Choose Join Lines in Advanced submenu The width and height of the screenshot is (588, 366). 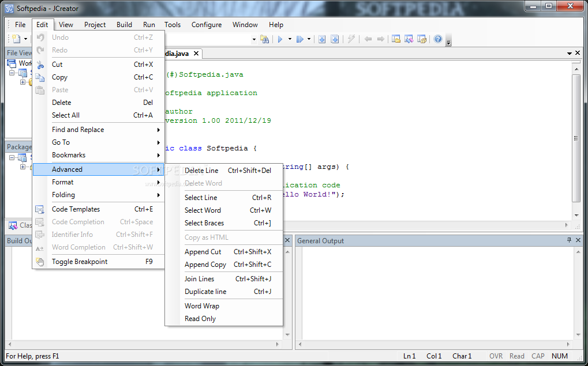coord(224,279)
